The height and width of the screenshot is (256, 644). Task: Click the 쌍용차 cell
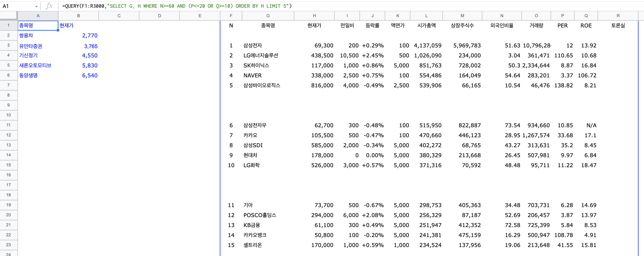pos(38,35)
